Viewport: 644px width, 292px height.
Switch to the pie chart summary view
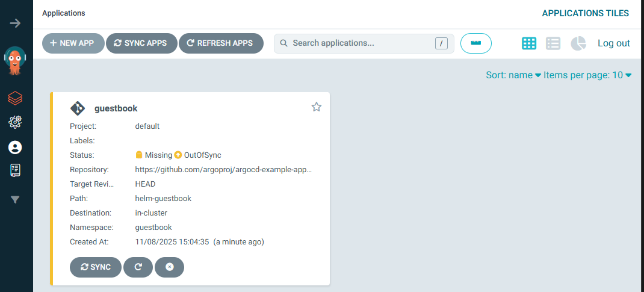578,43
